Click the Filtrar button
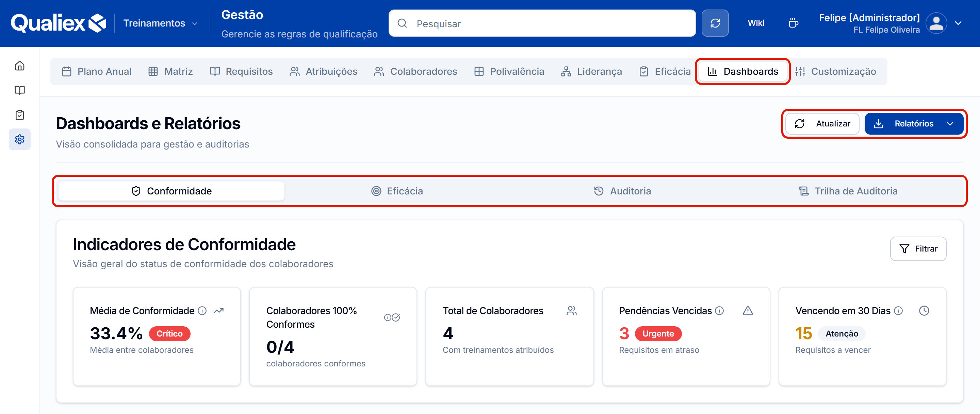 [918, 248]
